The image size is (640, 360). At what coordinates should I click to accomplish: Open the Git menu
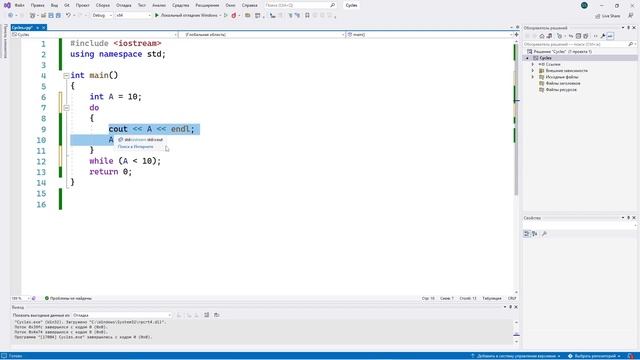pos(67,5)
